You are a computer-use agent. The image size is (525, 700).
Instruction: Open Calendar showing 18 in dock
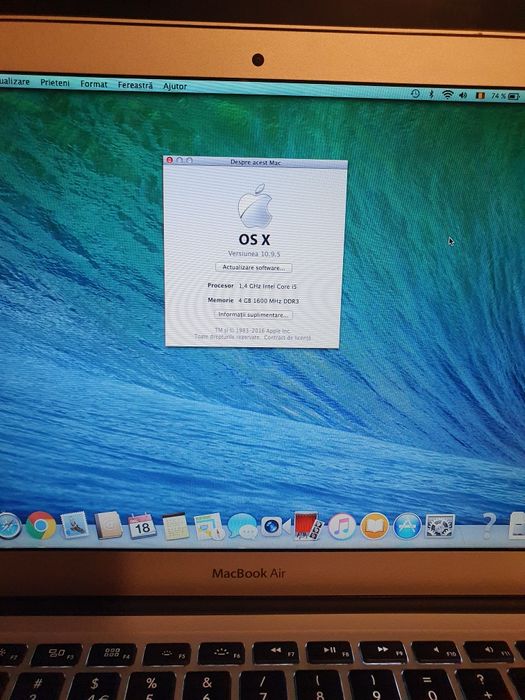point(142,526)
